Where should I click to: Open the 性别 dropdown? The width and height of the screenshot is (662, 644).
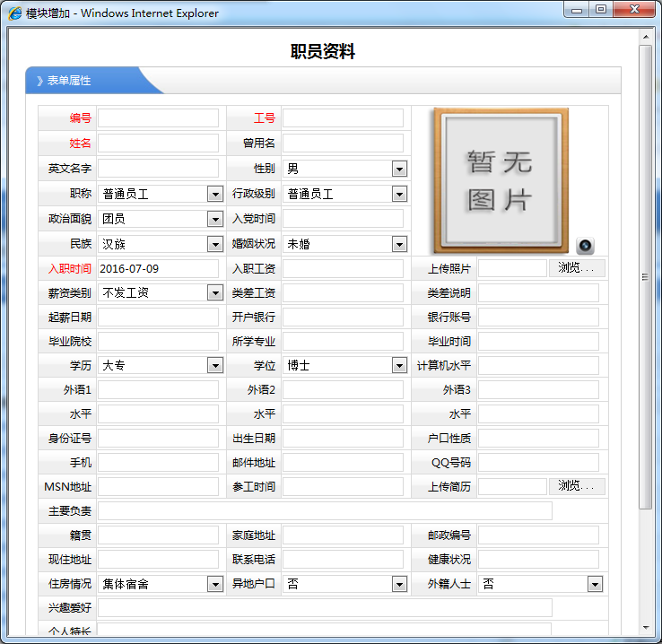pos(399,169)
